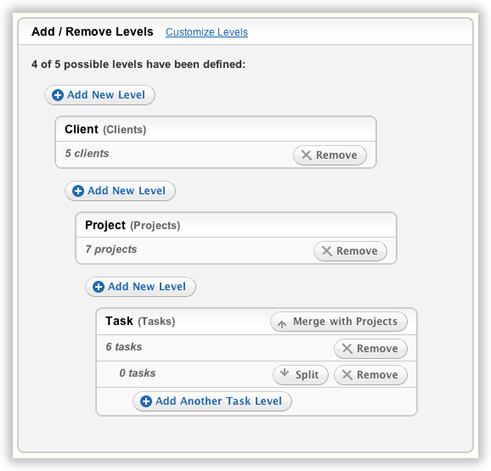
Task: Remove the Client level
Action: pos(330,155)
